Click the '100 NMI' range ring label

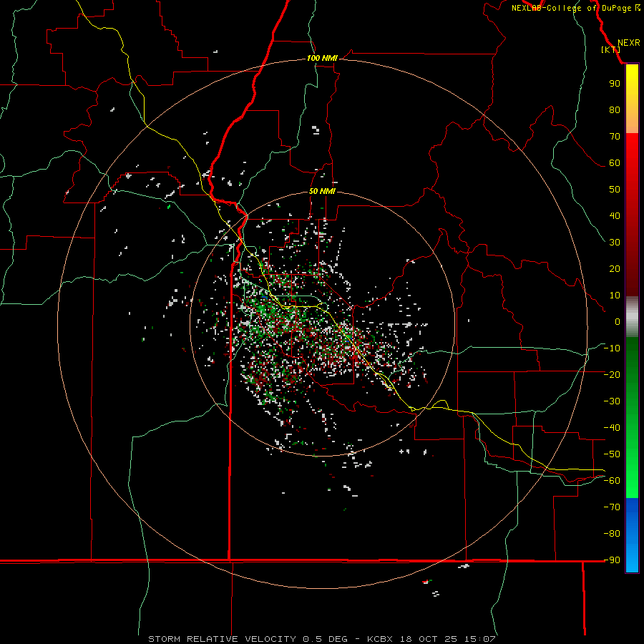322,59
